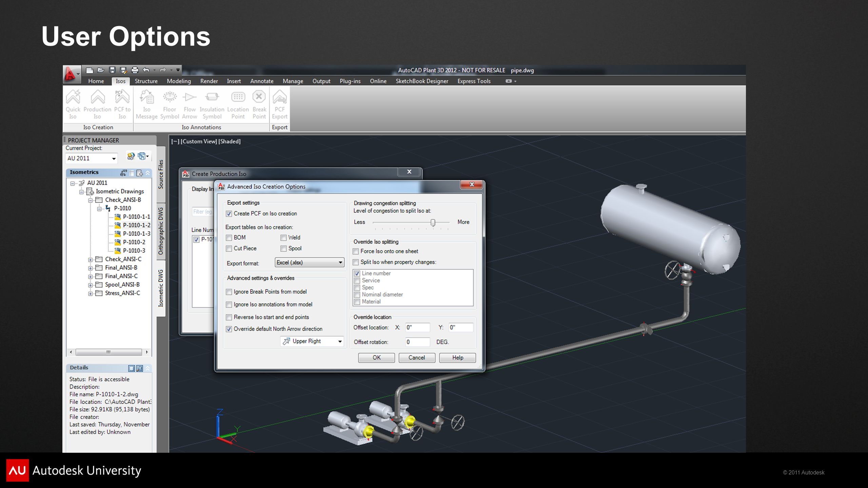This screenshot has height=488, width=868.
Task: Uncheck Override default North Arrow direction
Action: (x=229, y=329)
